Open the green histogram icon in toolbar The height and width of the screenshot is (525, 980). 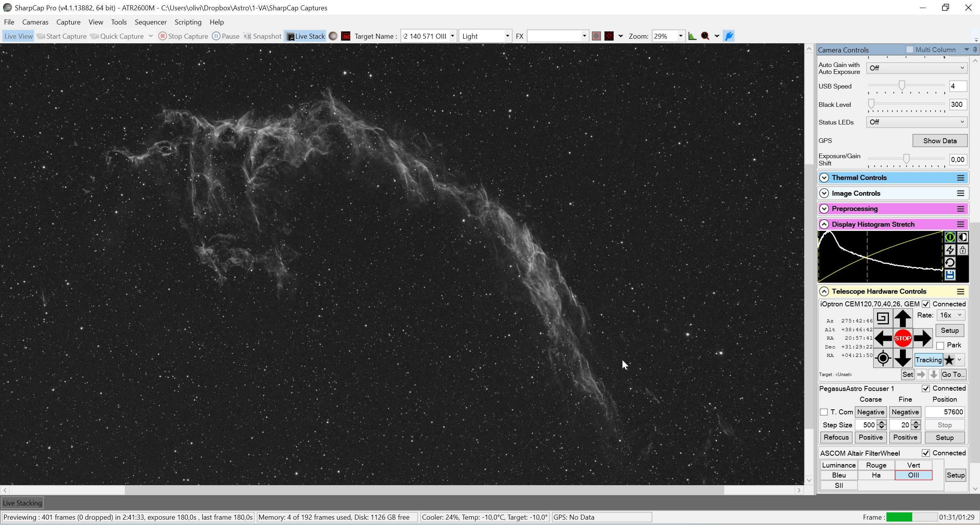(692, 36)
